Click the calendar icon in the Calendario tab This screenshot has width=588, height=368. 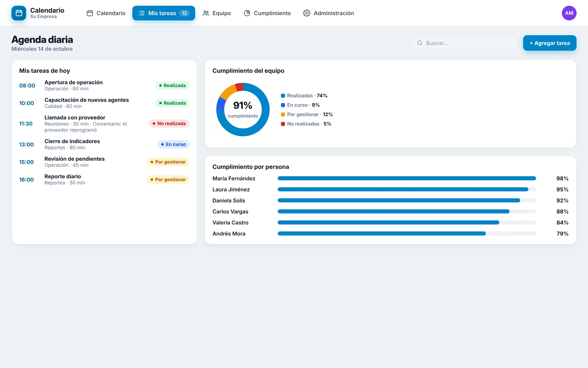tap(90, 13)
